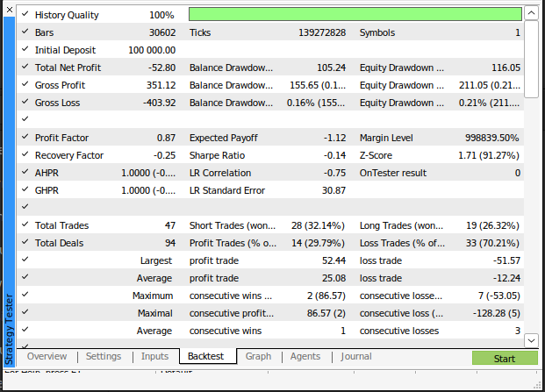545x392 pixels.
Task: Click the scrollbar down arrow
Action: click(531, 340)
